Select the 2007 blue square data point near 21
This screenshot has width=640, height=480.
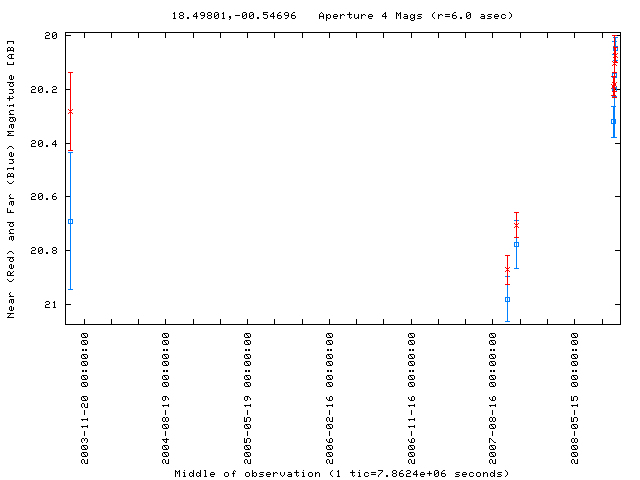pyautogui.click(x=507, y=300)
